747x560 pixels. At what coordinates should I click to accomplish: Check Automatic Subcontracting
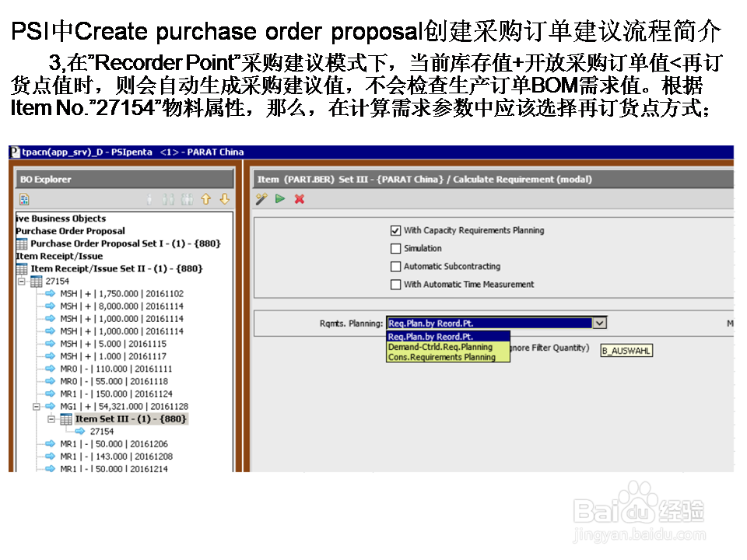[395, 266]
